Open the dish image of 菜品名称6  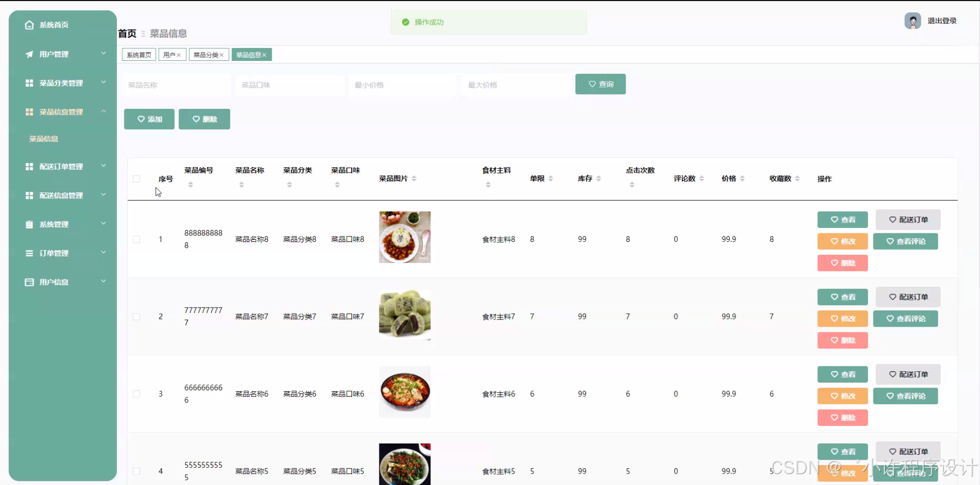point(405,392)
